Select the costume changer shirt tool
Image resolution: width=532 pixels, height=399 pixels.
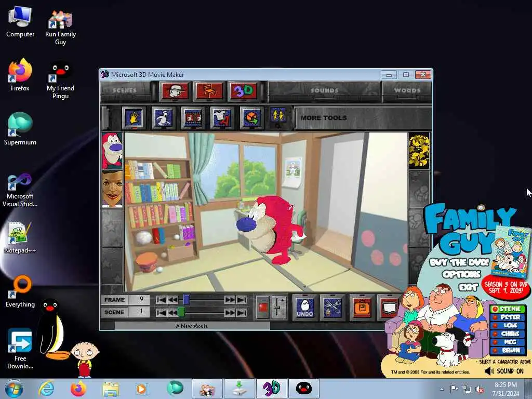point(222,118)
